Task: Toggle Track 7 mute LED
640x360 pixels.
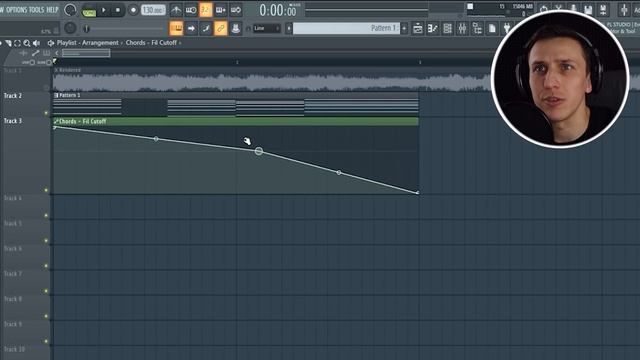Action: tap(46, 291)
